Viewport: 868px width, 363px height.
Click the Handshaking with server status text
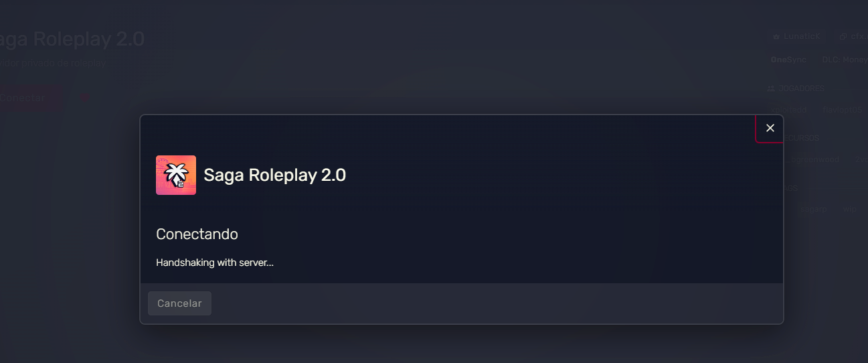215,263
